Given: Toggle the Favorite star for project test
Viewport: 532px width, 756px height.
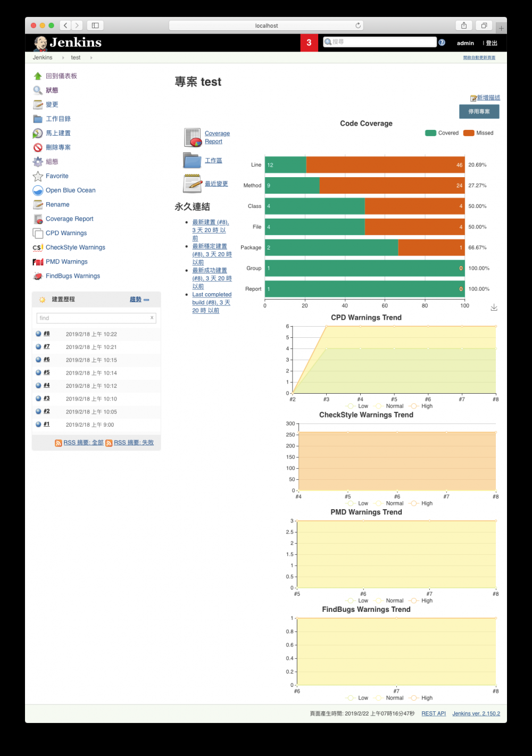Looking at the screenshot, I should [37, 176].
